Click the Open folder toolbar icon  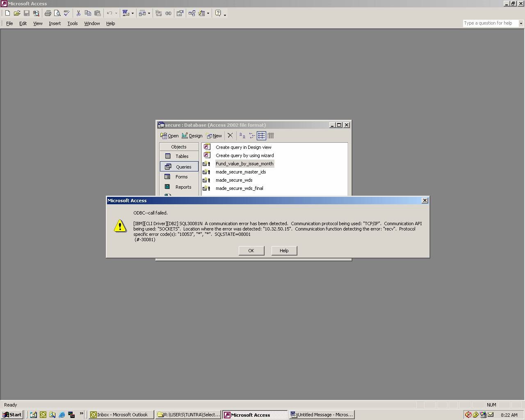17,13
